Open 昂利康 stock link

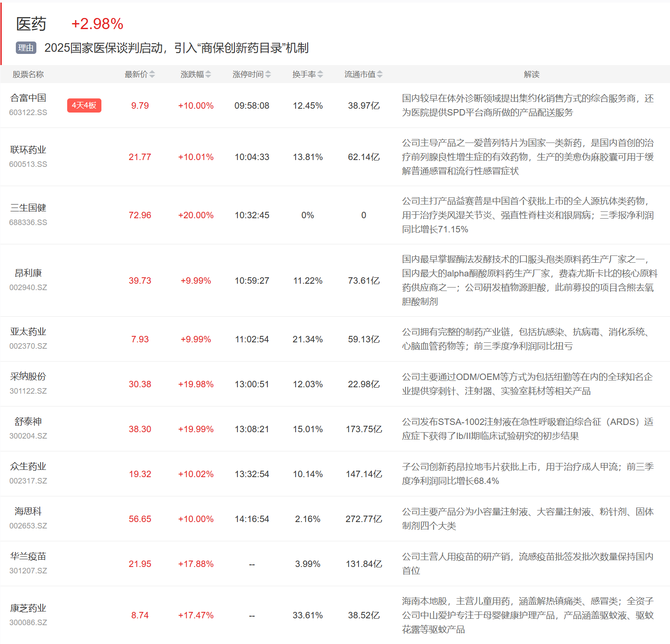click(x=28, y=273)
